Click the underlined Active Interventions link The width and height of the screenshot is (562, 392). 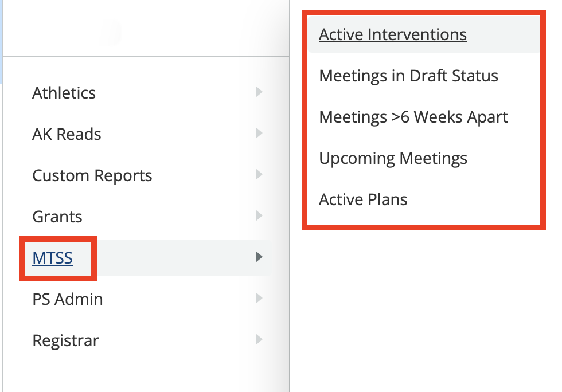[x=392, y=34]
